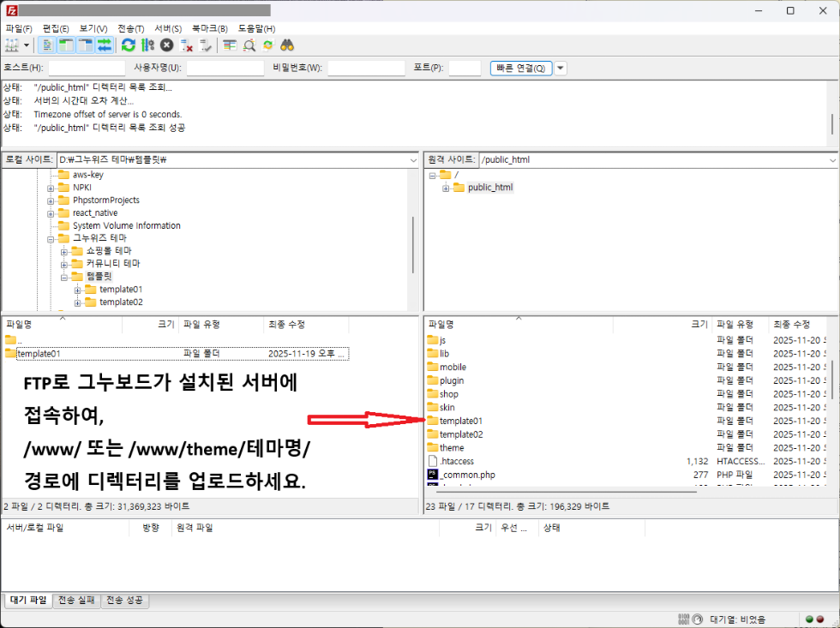This screenshot has width=840, height=628.
Task: Toggle the message log display
Action: [x=48, y=45]
